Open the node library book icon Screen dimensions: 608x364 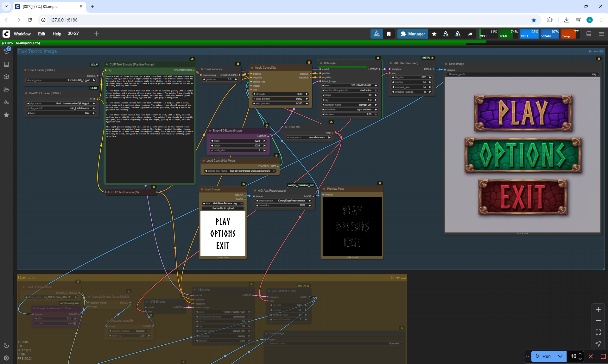[x=6, y=64]
